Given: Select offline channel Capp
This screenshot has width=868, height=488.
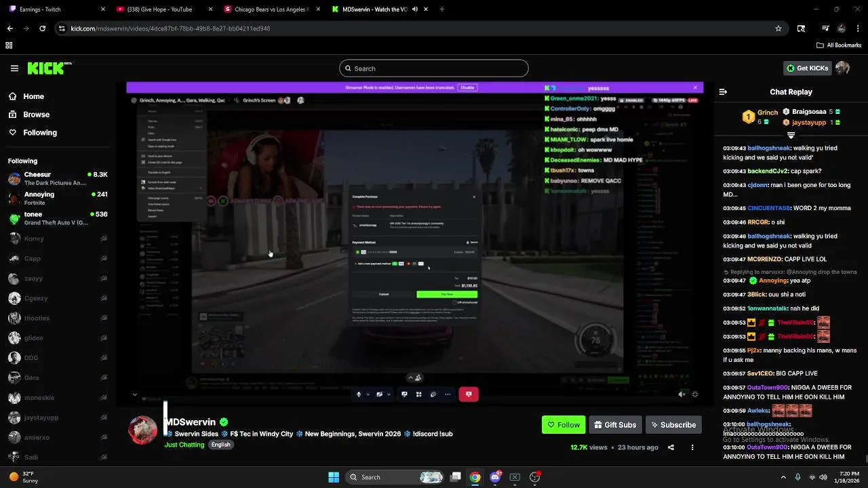Looking at the screenshot, I should point(58,258).
